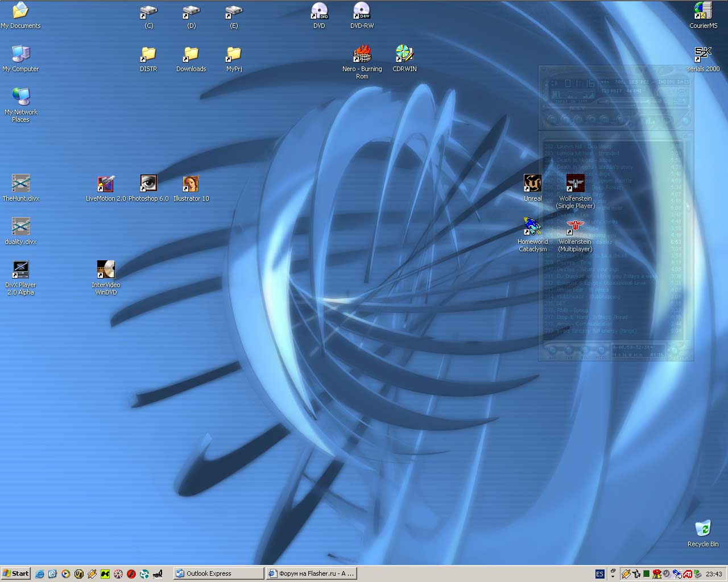Select the Downloads folder on the desktop
The image size is (728, 582).
click(191, 59)
